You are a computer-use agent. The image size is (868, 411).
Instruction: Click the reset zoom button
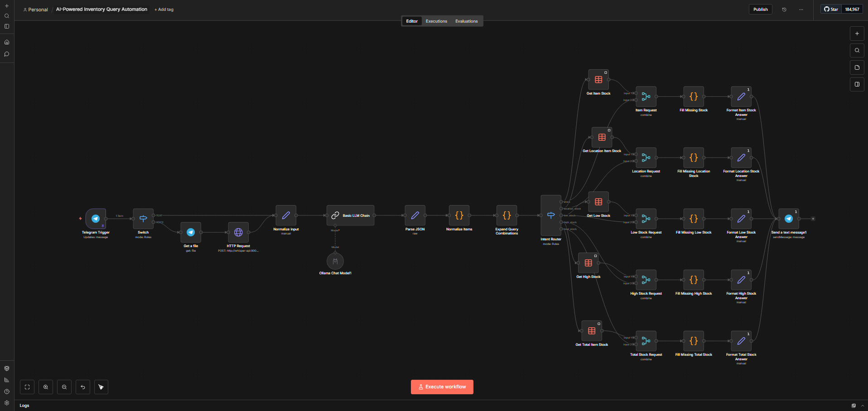pyautogui.click(x=83, y=387)
